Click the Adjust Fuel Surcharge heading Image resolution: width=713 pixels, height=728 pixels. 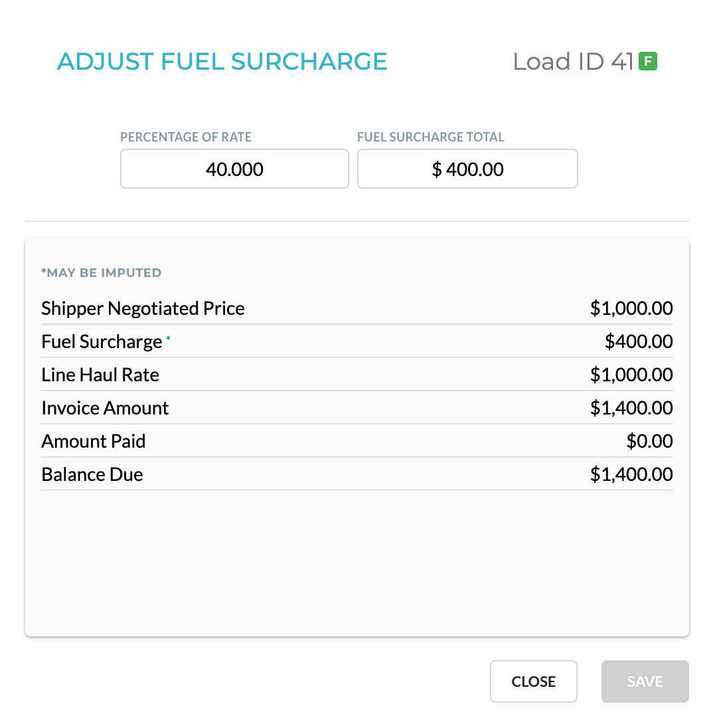(x=222, y=61)
